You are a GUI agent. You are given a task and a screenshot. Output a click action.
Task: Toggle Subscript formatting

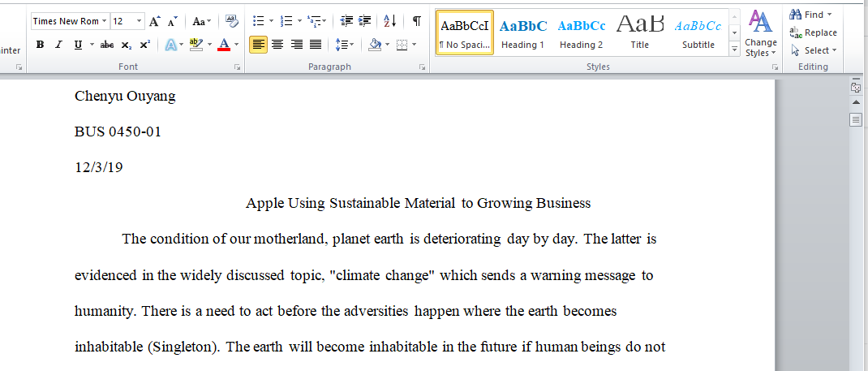[x=127, y=45]
